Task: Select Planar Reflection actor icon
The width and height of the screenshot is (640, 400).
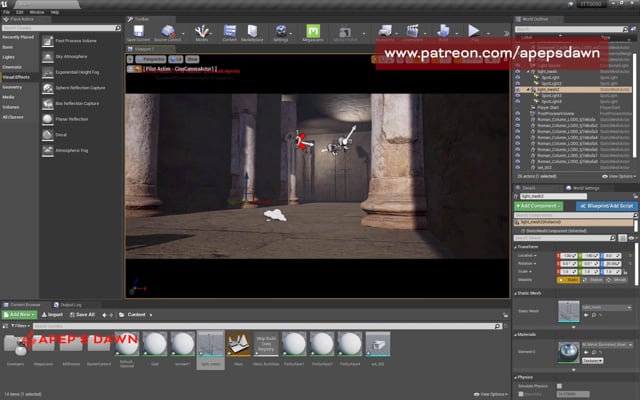Action: coord(48,119)
